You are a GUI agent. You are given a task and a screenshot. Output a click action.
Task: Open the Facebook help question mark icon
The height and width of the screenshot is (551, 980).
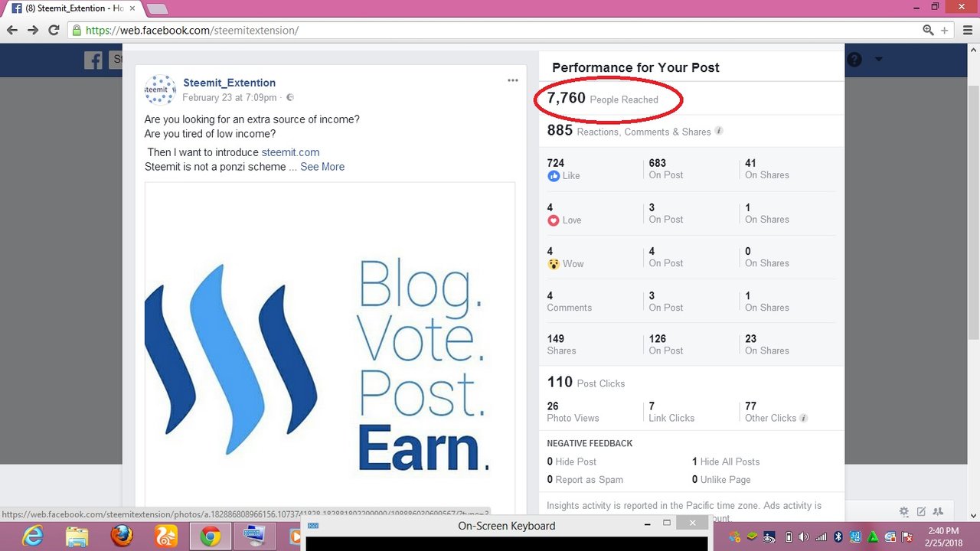(x=854, y=60)
